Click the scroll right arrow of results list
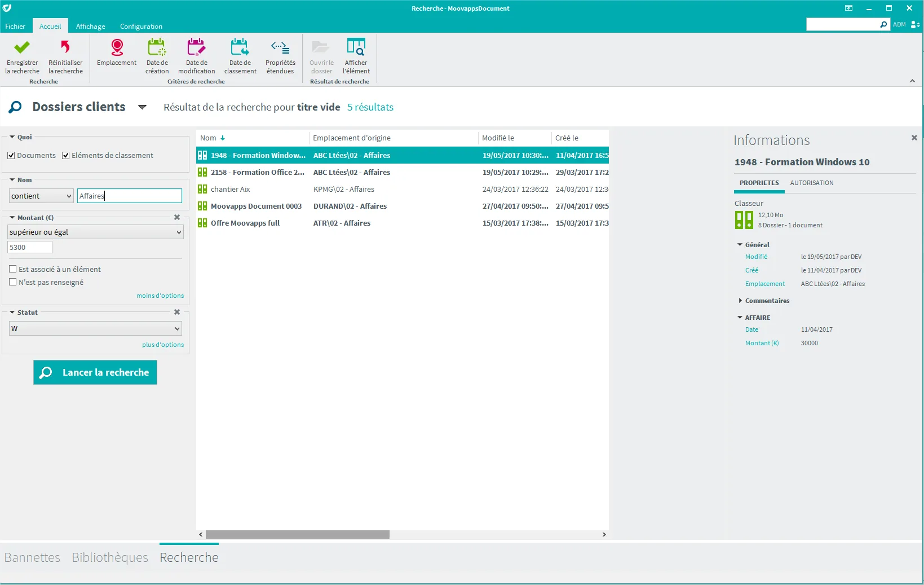 (x=604, y=534)
